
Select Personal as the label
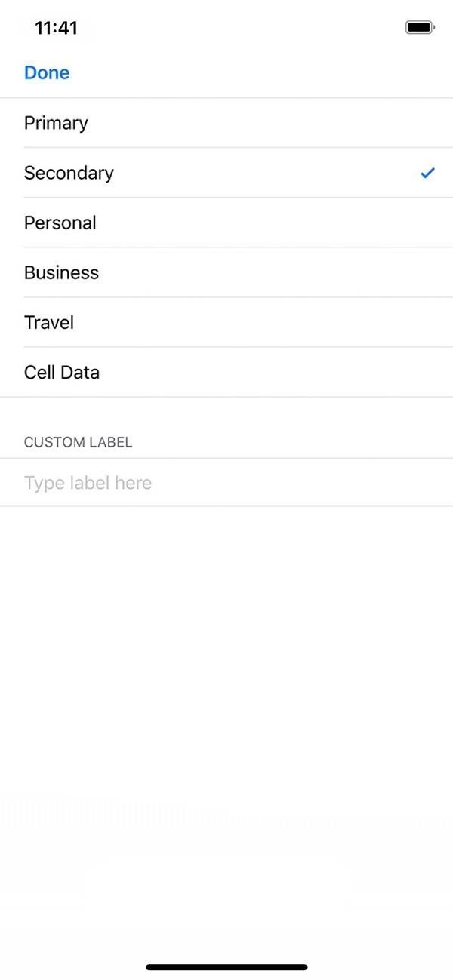coord(226,223)
